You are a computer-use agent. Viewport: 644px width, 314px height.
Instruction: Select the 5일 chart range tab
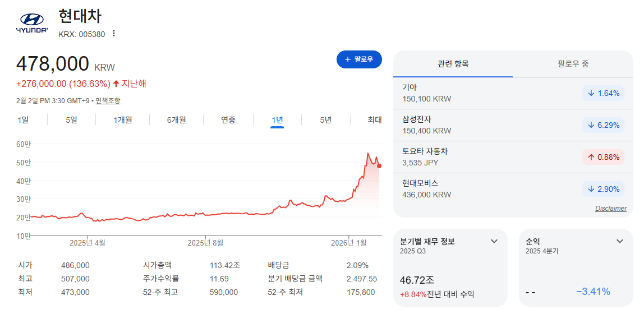71,120
